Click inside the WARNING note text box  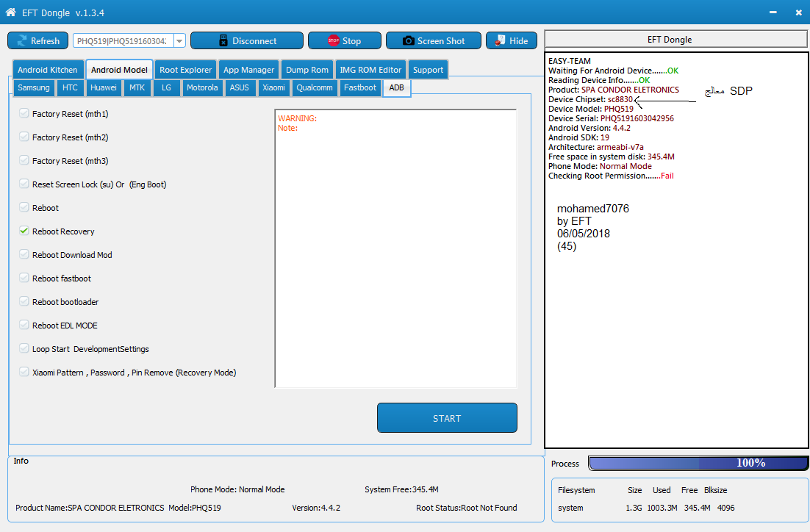click(x=395, y=248)
